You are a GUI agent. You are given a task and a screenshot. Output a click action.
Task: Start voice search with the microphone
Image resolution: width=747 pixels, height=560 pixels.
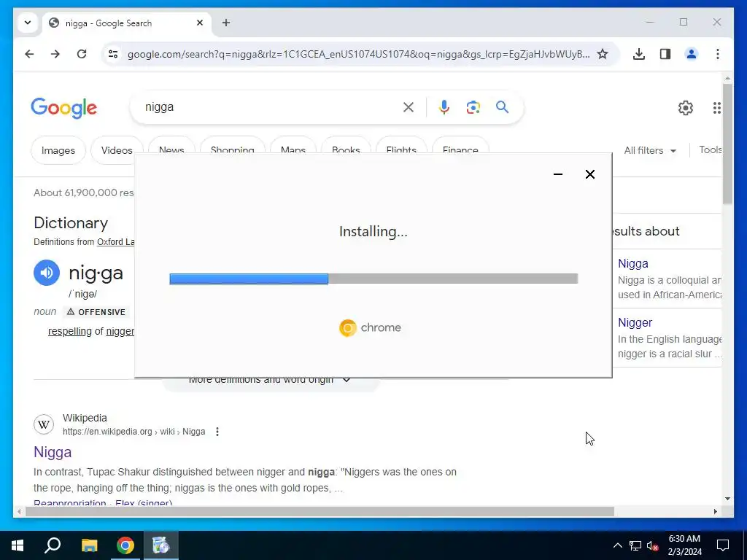[444, 107]
